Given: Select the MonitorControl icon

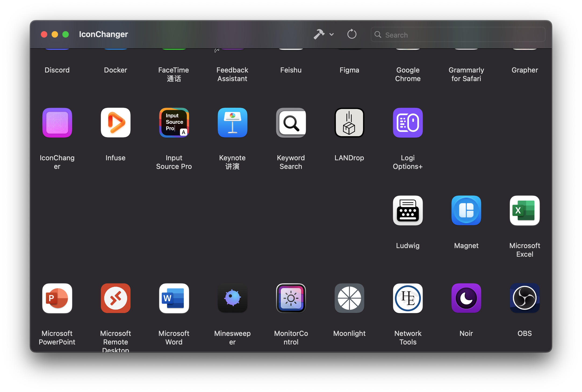Looking at the screenshot, I should tap(291, 298).
